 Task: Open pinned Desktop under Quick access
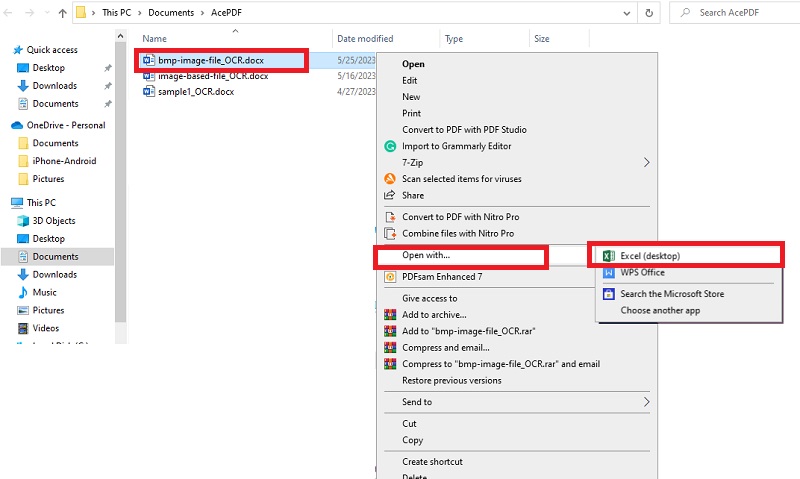pos(48,68)
